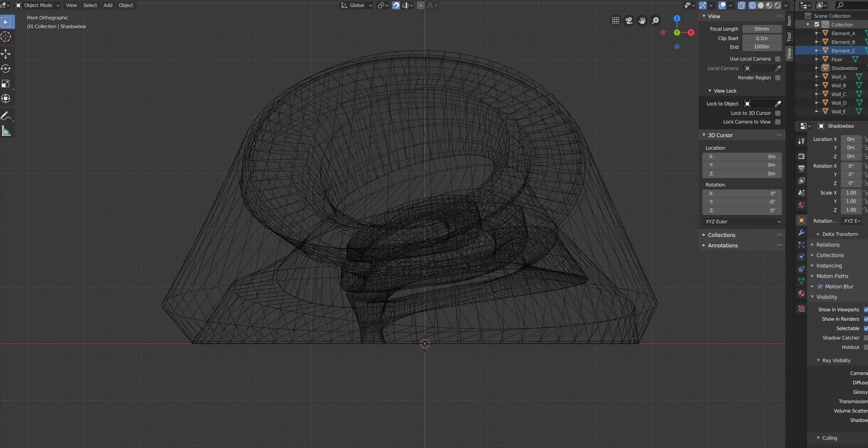Image resolution: width=868 pixels, height=448 pixels.
Task: Open the Render properties tab
Action: 801,156
